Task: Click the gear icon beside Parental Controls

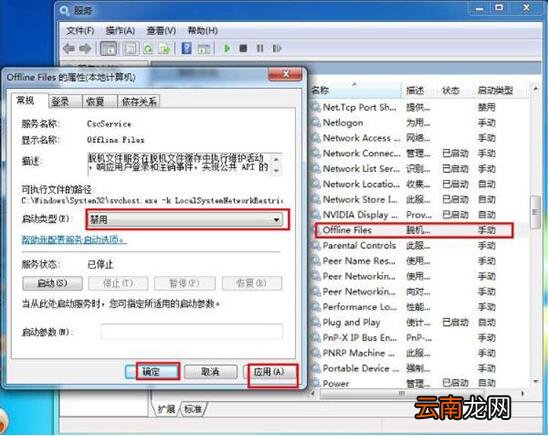Action: 316,245
